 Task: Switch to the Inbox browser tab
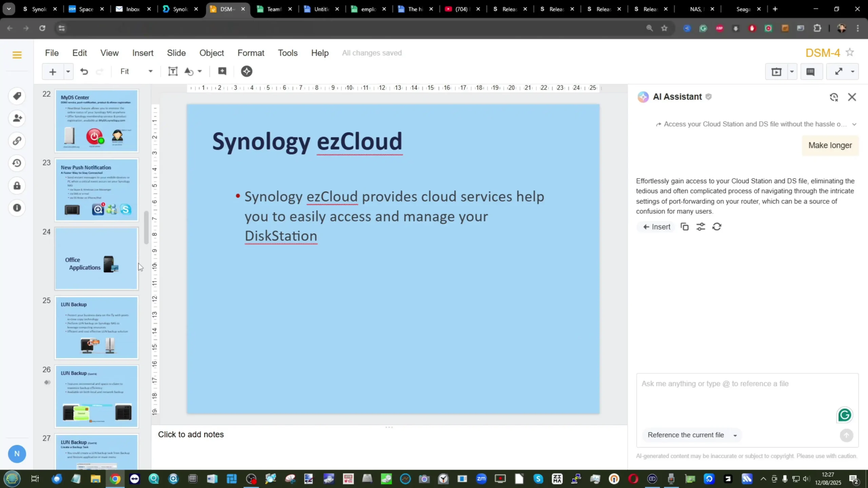pyautogui.click(x=133, y=9)
